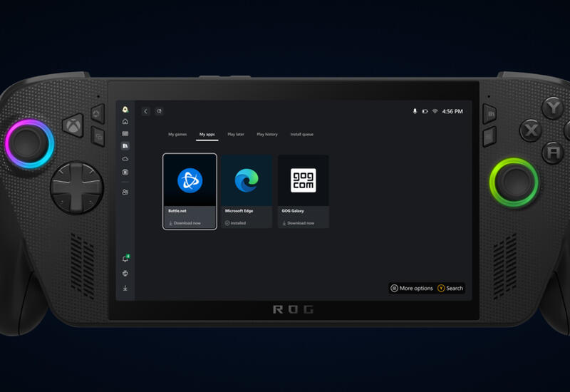Open the downloads arrow icon in the sidebar

125,288
